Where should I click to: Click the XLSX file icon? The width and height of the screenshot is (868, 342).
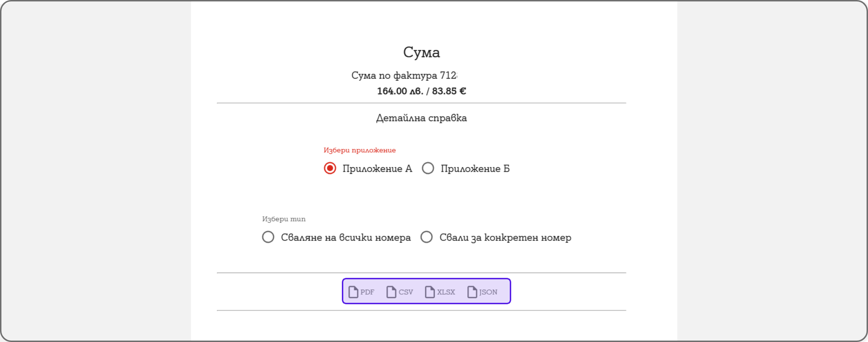430,292
